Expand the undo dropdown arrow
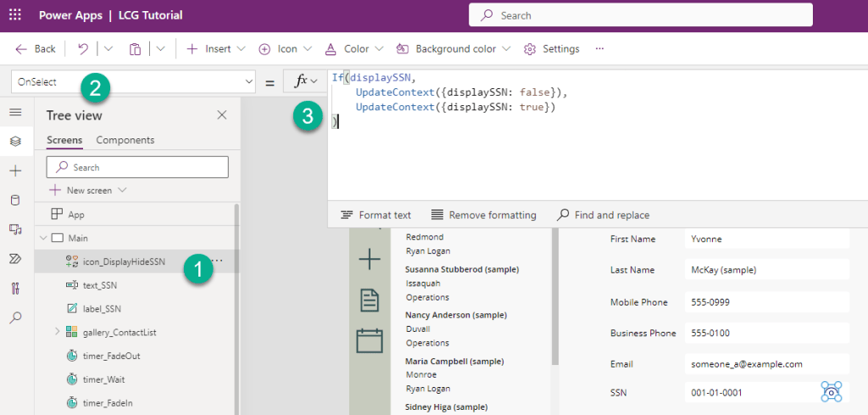This screenshot has height=415, width=868. click(108, 48)
